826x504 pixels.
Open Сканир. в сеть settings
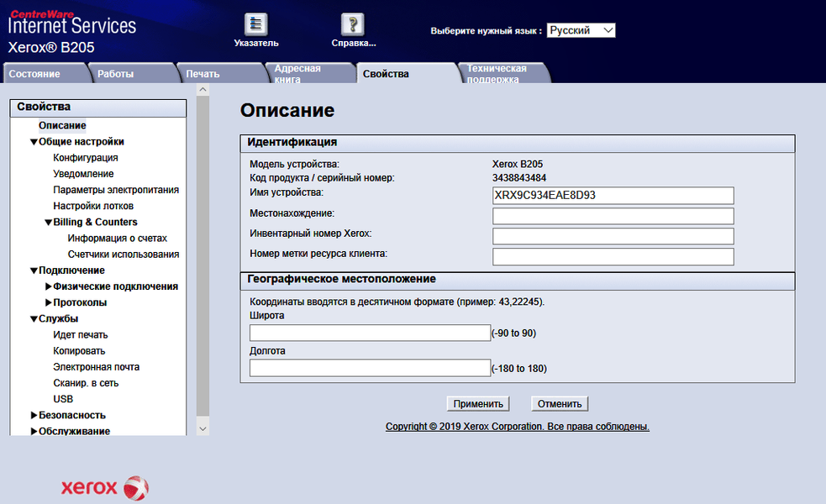(86, 383)
